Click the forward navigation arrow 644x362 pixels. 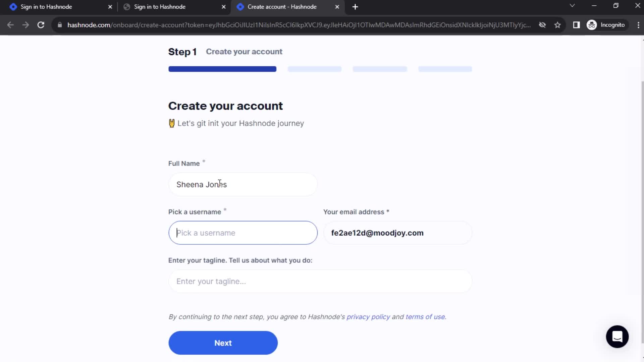[25, 25]
